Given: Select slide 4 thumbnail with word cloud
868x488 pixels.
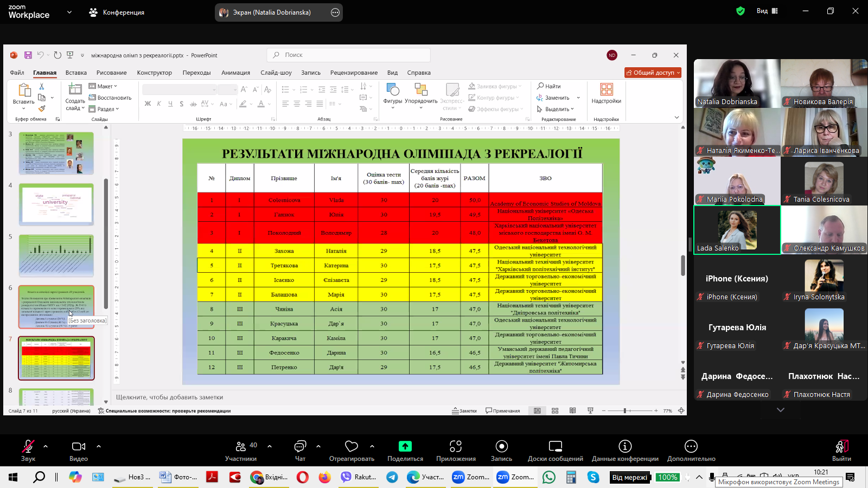Looking at the screenshot, I should tap(56, 204).
